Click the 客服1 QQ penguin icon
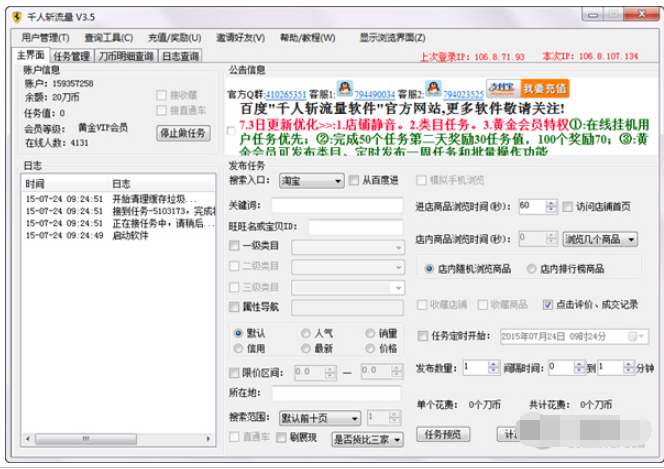Viewport: 664px width, 469px height. (344, 88)
